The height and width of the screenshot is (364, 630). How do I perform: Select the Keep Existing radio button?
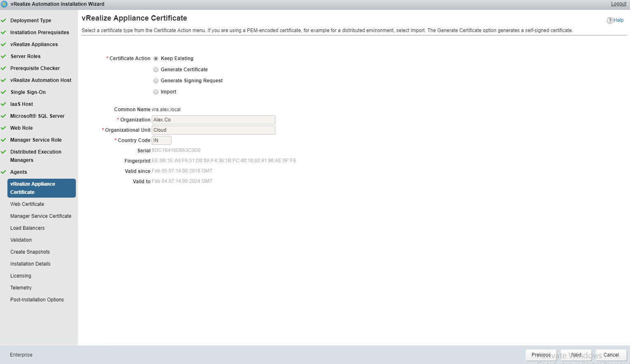[156, 58]
